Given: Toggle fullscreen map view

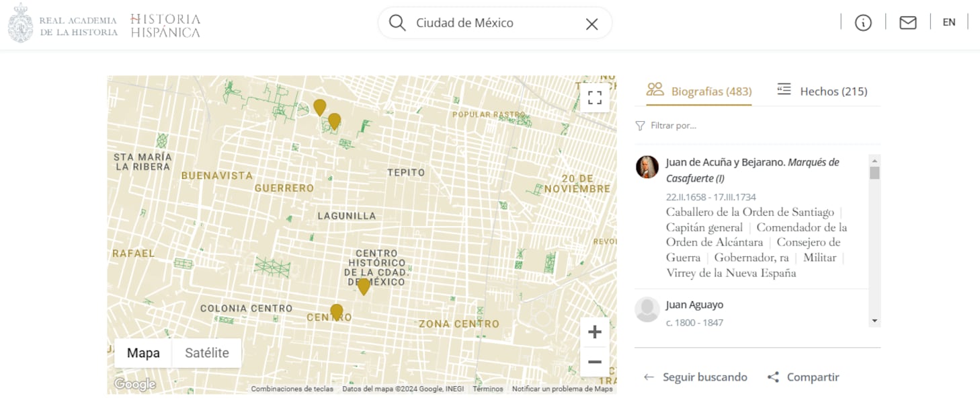Looking at the screenshot, I should coord(594,98).
